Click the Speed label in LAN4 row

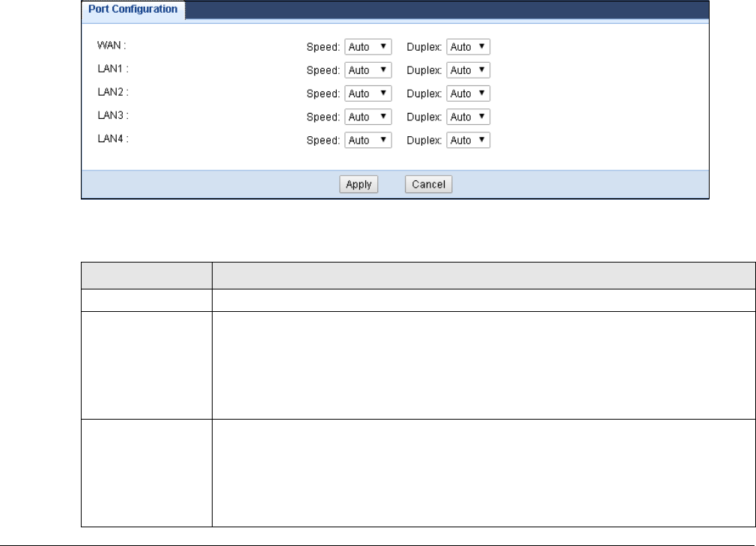(323, 140)
